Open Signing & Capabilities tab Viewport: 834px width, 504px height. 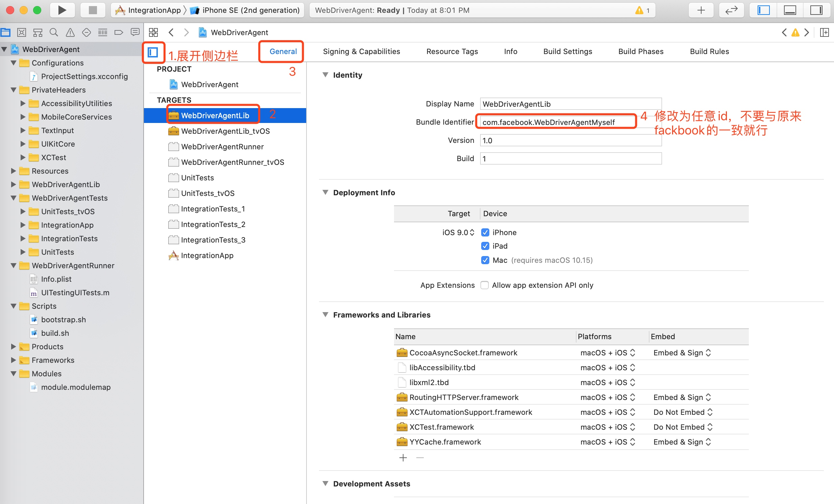point(361,51)
